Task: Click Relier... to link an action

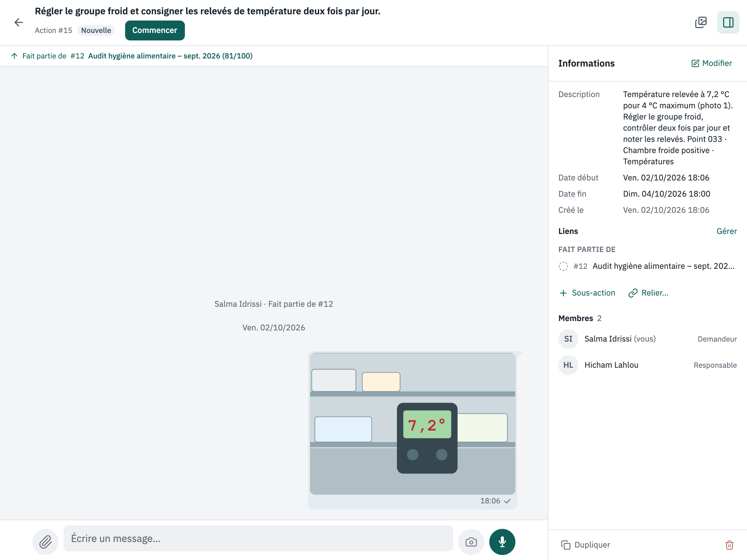Action: [x=648, y=293]
